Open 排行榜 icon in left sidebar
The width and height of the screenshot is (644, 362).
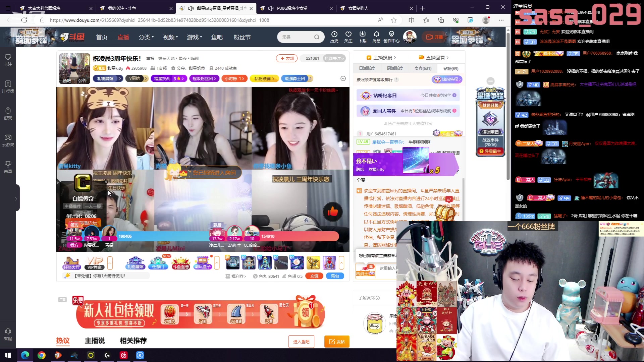click(x=8, y=86)
